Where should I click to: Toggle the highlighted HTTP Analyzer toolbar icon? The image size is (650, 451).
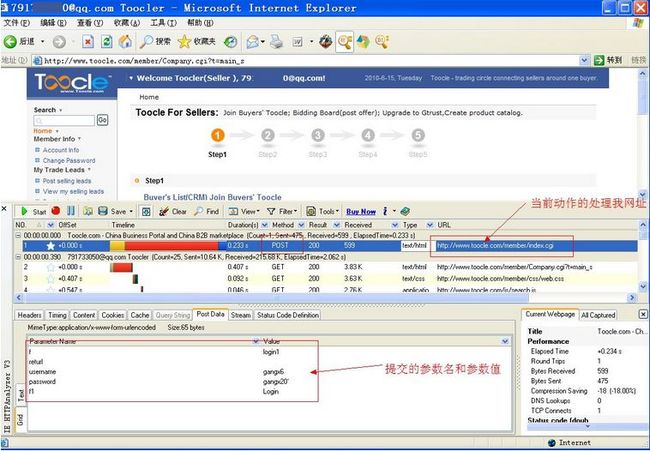click(x=344, y=41)
